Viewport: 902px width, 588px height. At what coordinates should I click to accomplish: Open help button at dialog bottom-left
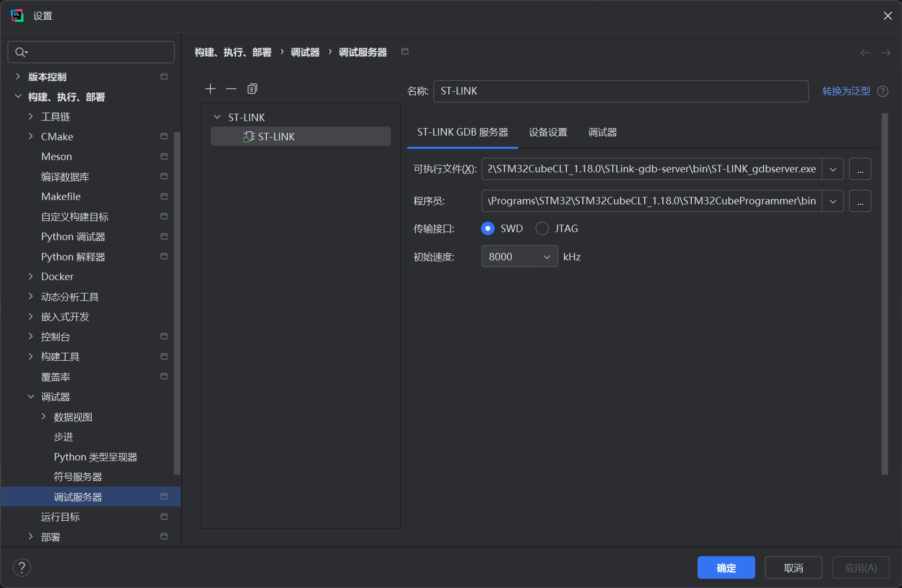pos(22,568)
